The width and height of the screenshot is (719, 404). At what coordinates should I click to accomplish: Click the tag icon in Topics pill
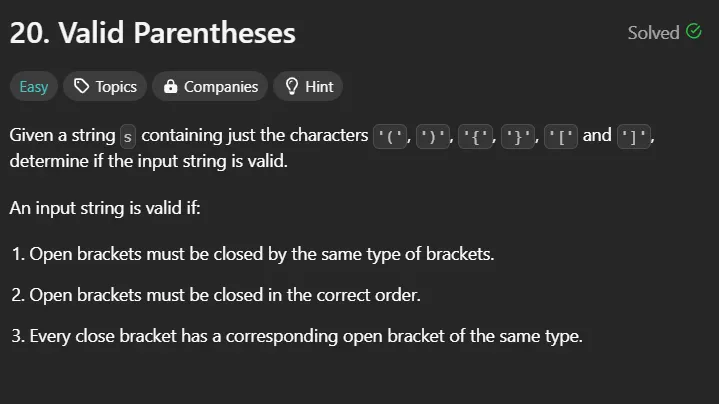[82, 86]
